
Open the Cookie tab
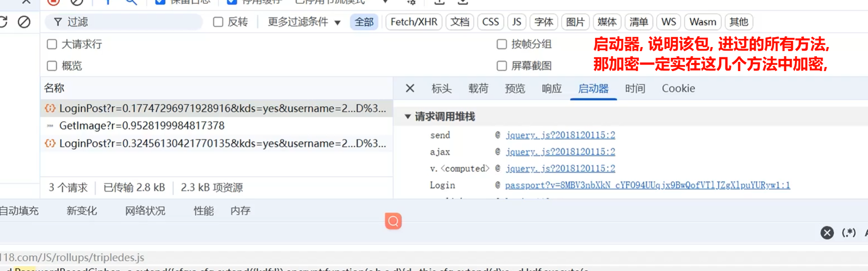(678, 88)
